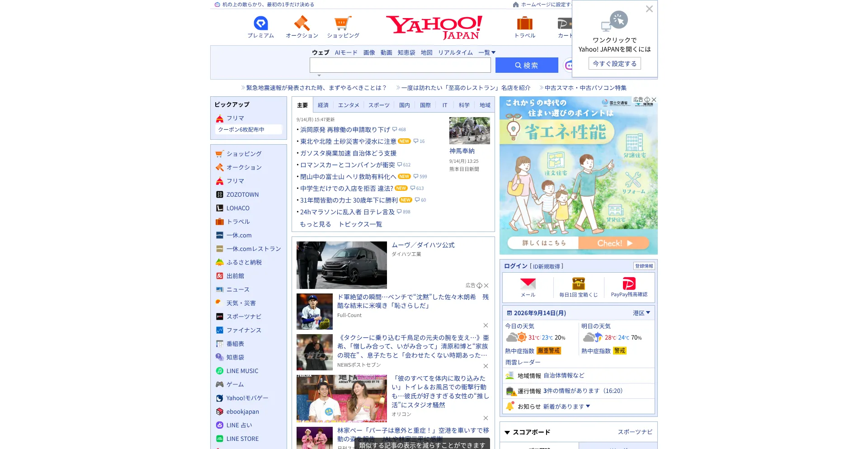The width and height of the screenshot is (868, 449).
Task: Open search suggestion arrow below search box
Action: coord(319,76)
